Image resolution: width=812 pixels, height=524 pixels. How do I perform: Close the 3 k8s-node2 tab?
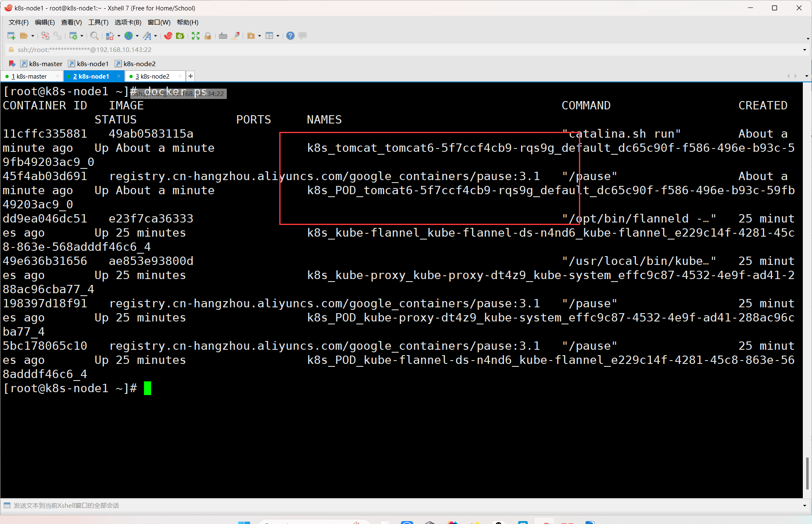coord(180,76)
